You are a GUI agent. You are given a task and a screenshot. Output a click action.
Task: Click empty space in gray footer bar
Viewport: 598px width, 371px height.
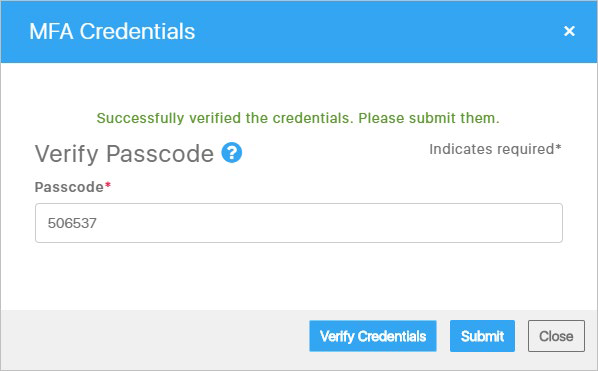click(153, 336)
